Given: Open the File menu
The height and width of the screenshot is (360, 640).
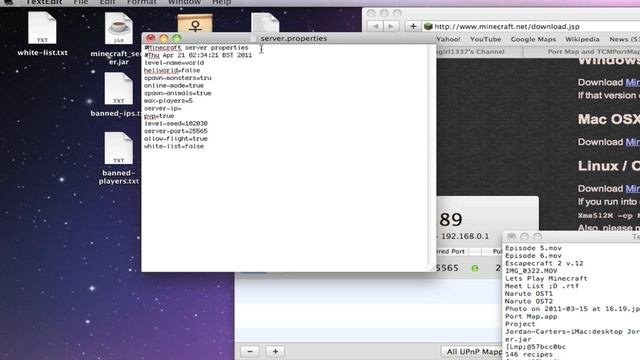Looking at the screenshot, I should (81, 2).
